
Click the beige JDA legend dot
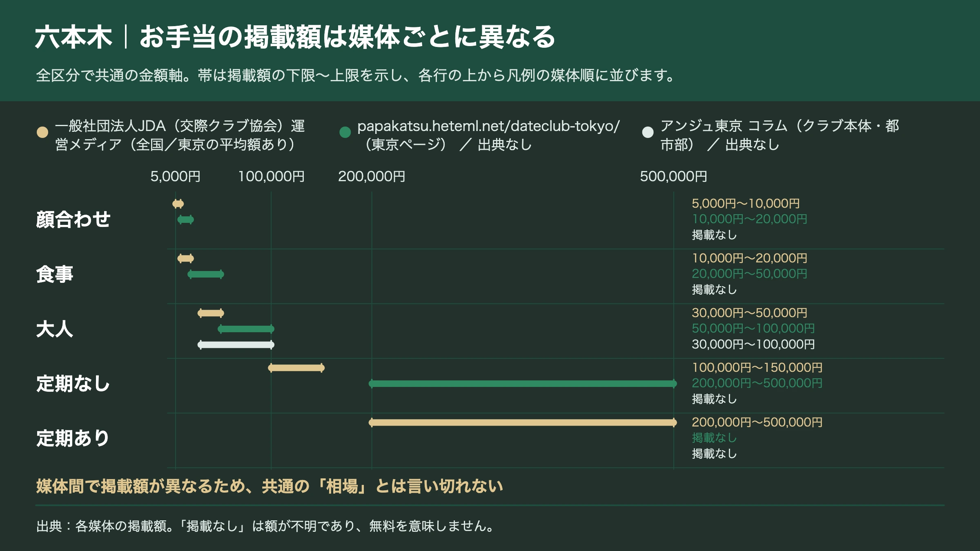(42, 132)
